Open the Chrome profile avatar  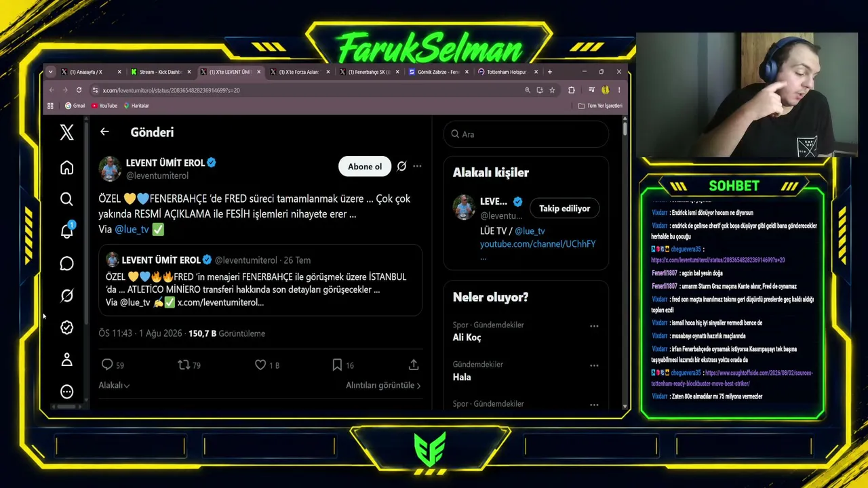tap(605, 90)
